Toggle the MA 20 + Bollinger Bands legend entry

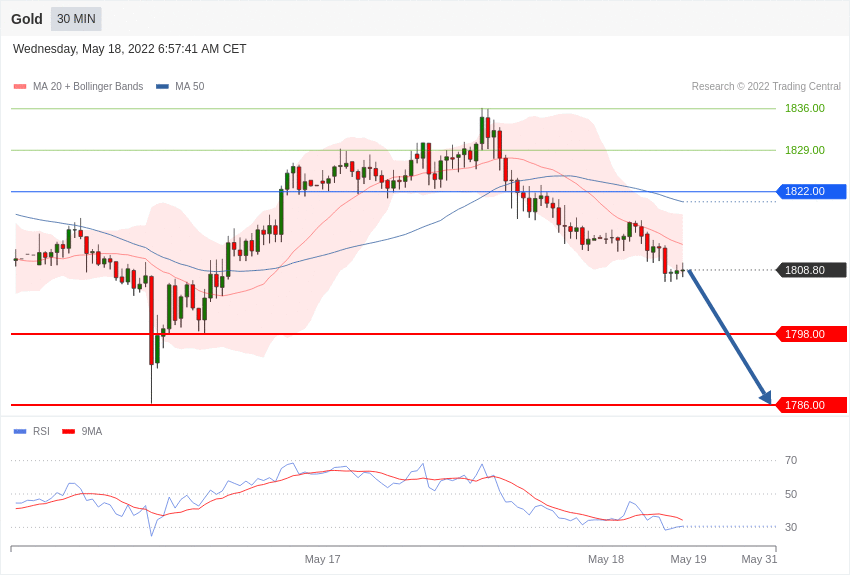[x=79, y=86]
